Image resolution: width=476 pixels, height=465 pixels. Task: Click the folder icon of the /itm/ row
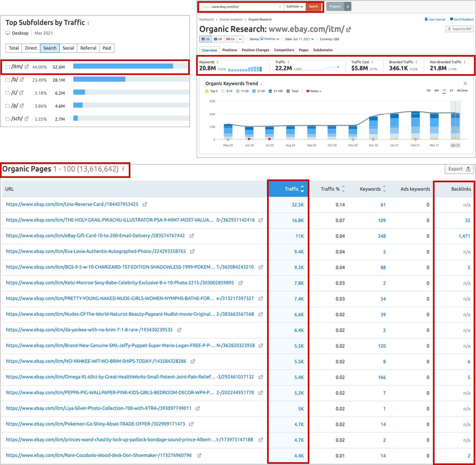pyautogui.click(x=8, y=67)
